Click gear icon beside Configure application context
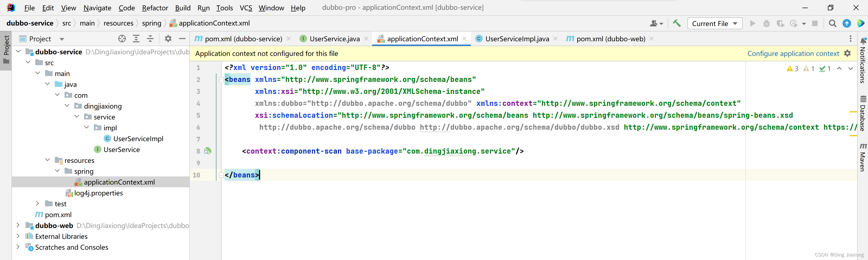The image size is (868, 260). point(847,53)
